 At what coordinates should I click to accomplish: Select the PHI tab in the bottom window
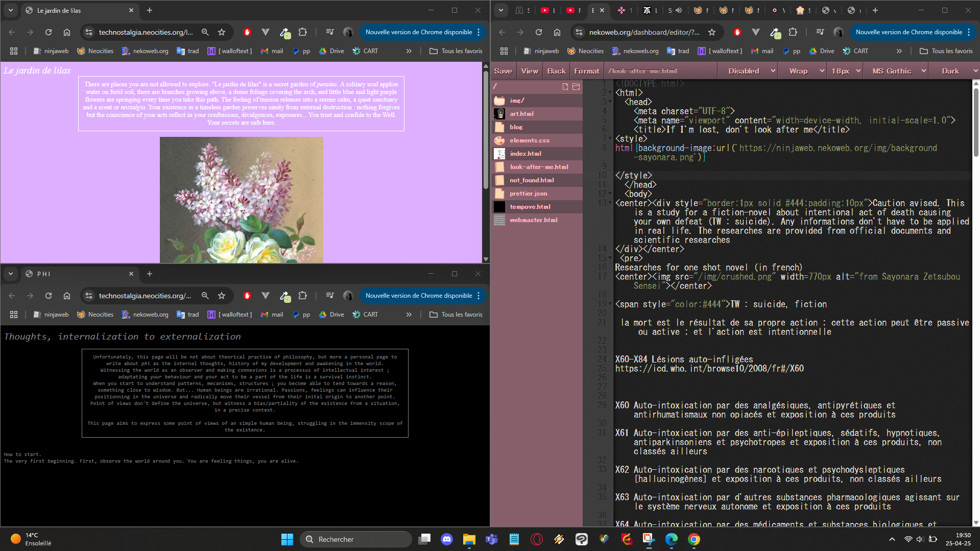80,274
